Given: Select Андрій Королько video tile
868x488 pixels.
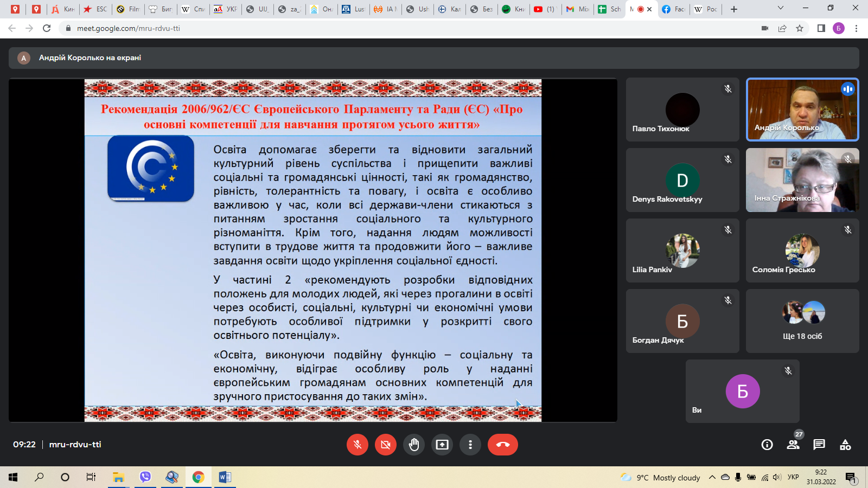Looking at the screenshot, I should (x=802, y=110).
